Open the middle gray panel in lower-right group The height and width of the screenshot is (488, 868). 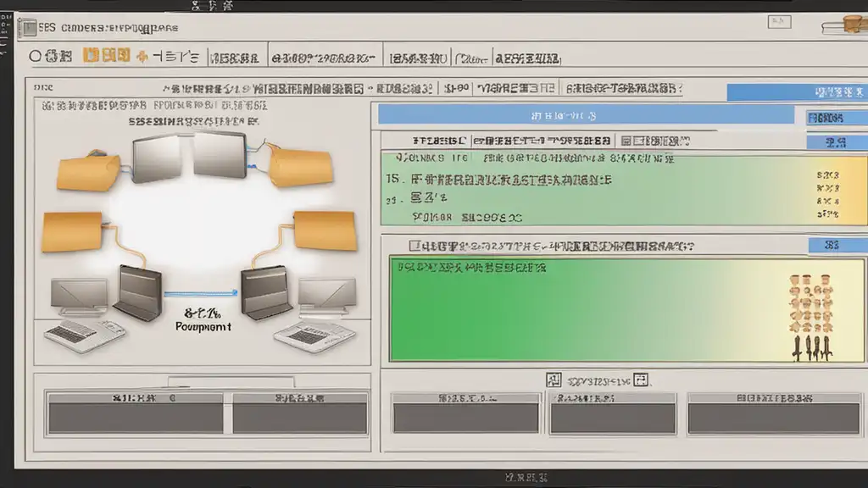(x=613, y=413)
